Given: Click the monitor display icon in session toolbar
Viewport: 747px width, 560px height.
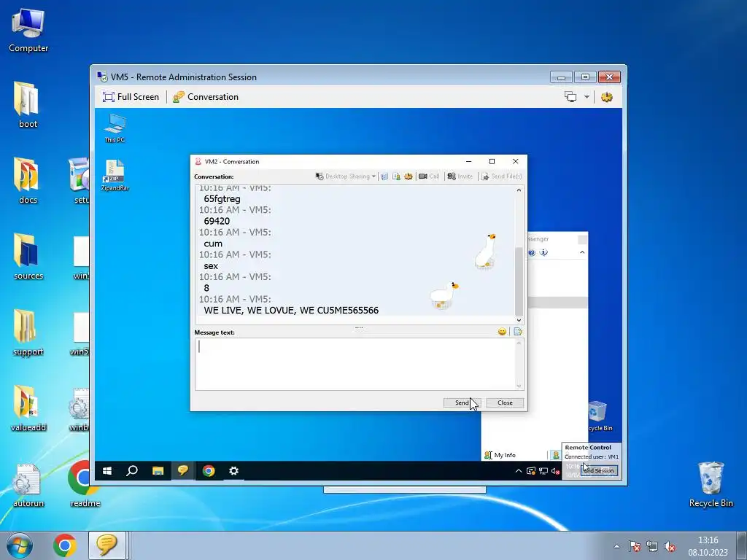Looking at the screenshot, I should tap(570, 97).
